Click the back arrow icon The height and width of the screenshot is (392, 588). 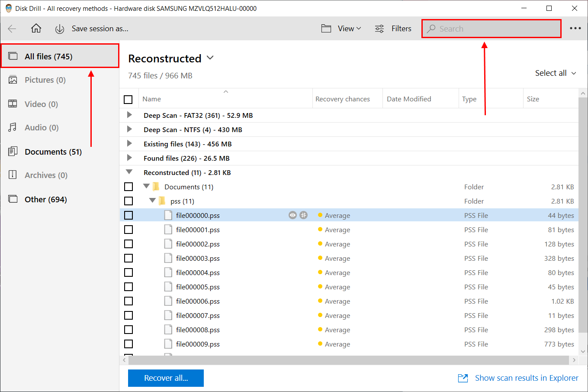tap(12, 29)
